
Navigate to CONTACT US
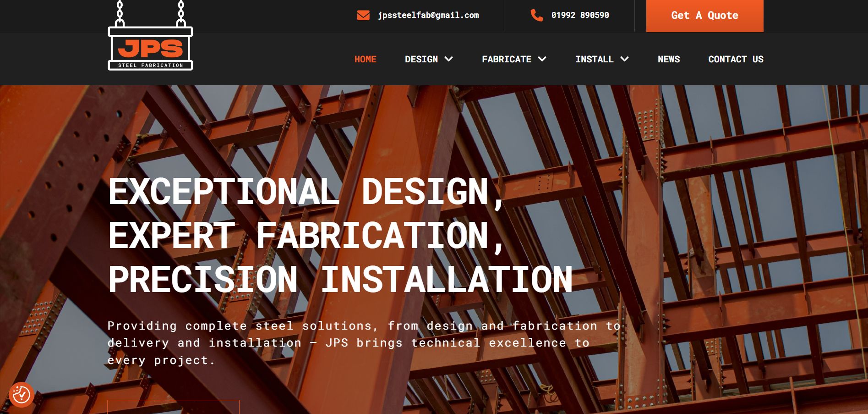click(736, 59)
